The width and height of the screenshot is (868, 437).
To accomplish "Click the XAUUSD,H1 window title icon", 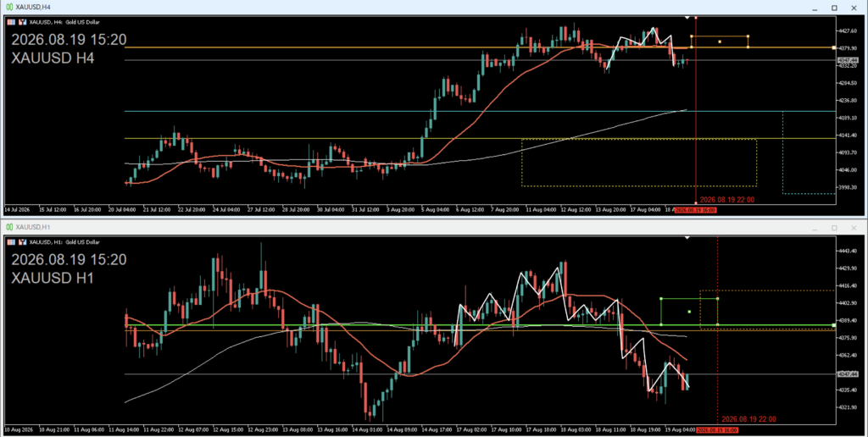I will (9, 227).
